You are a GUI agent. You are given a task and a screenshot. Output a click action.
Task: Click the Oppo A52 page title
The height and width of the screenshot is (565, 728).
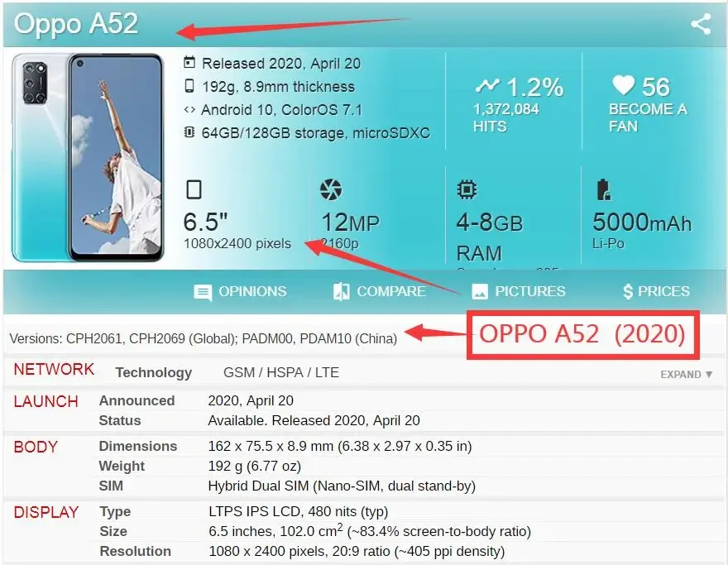[x=76, y=24]
